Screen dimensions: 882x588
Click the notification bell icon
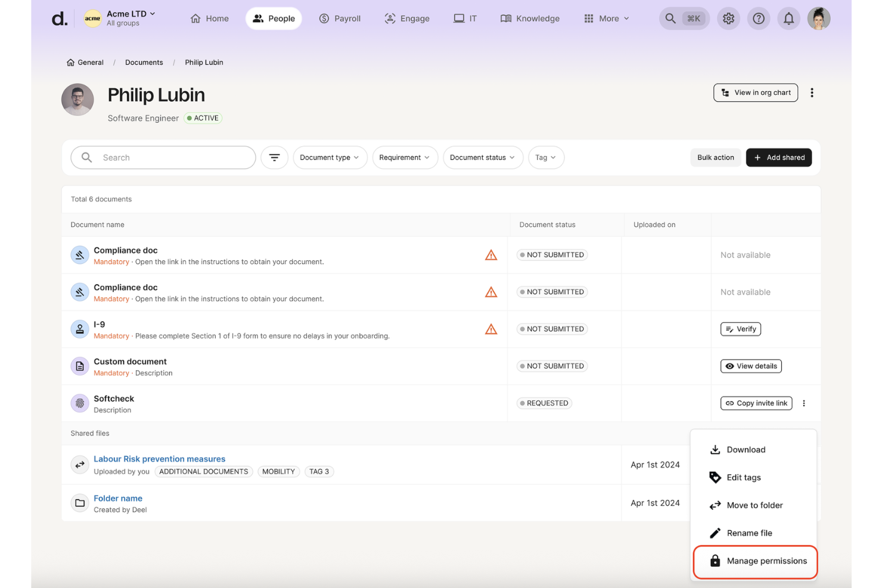pos(788,18)
